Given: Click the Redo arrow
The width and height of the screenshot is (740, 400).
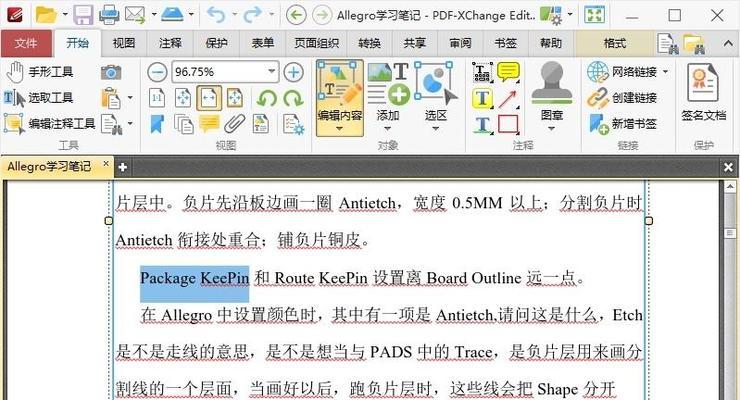Looking at the screenshot, I should coord(252,15).
